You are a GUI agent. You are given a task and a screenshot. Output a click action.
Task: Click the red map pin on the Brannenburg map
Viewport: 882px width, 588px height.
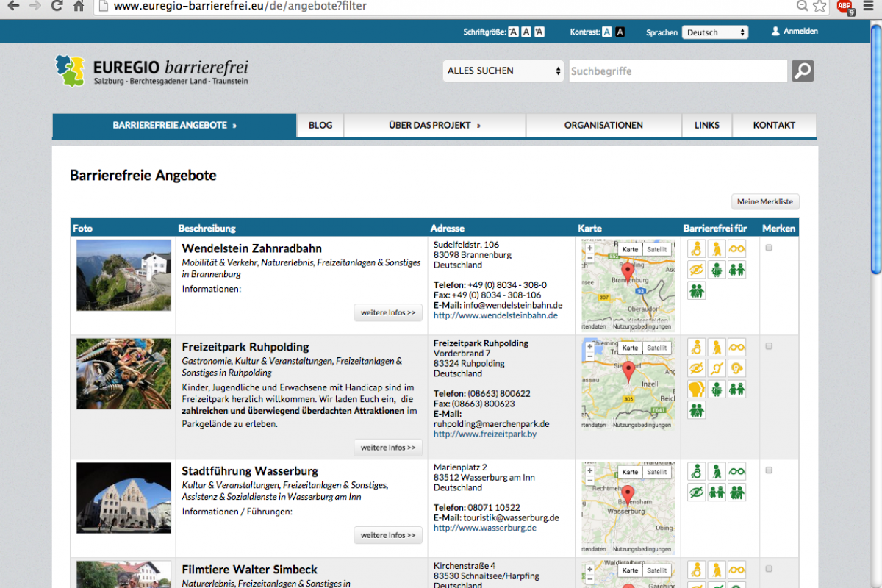[627, 273]
